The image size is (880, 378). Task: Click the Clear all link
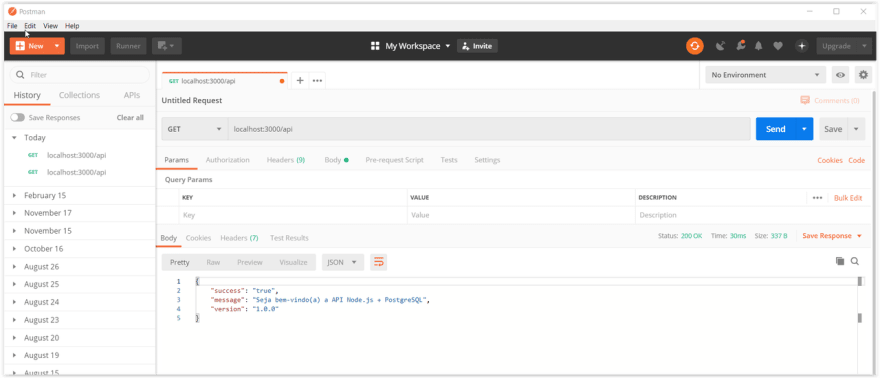tap(130, 118)
